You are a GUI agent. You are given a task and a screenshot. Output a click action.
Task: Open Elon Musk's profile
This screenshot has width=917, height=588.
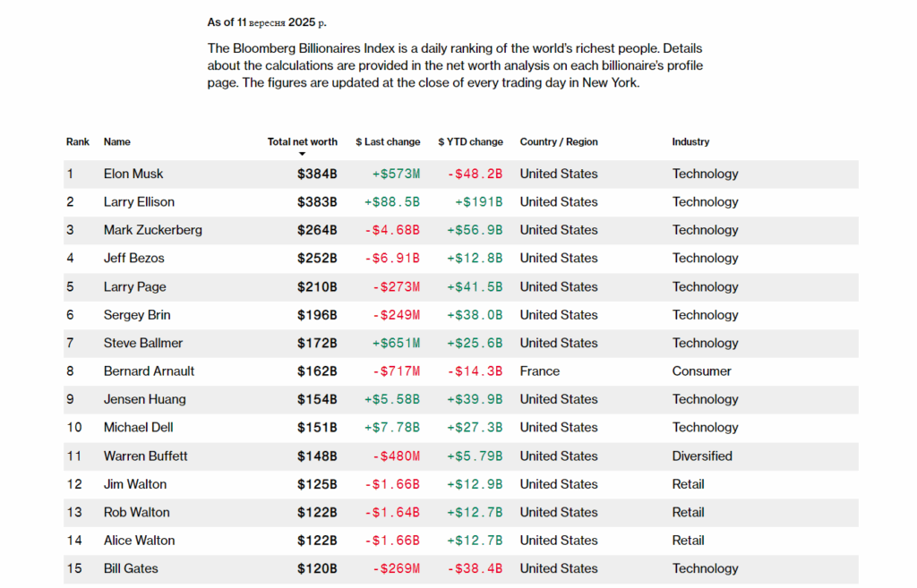pyautogui.click(x=133, y=174)
